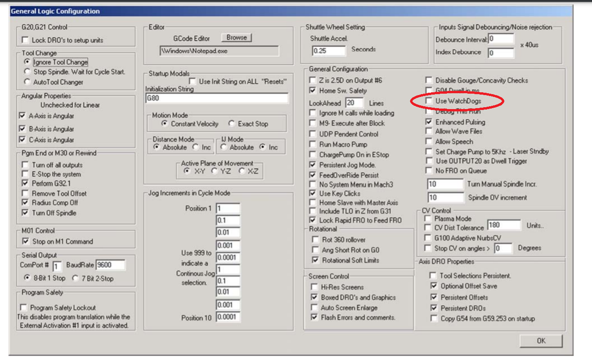Viewport: 592px width, 364px height.
Task: Disable Enhanced Pulsing checkbox
Action: click(x=429, y=122)
